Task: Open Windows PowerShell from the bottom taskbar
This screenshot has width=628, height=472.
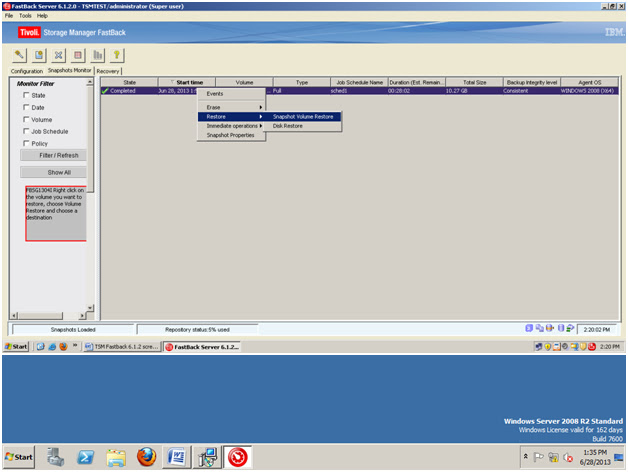Action: (x=85, y=457)
